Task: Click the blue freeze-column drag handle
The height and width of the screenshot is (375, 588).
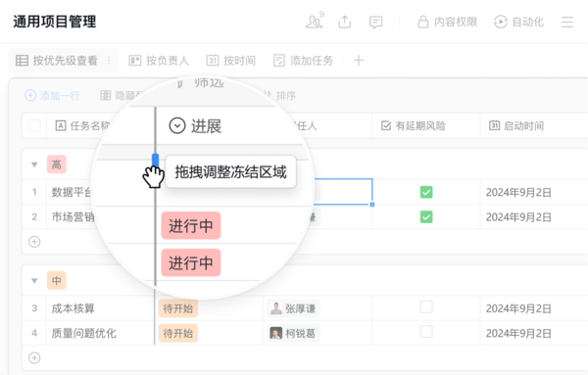Action: click(155, 160)
